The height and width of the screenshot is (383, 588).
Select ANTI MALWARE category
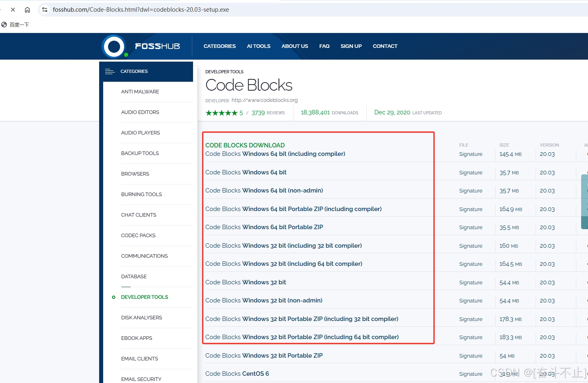(x=140, y=92)
